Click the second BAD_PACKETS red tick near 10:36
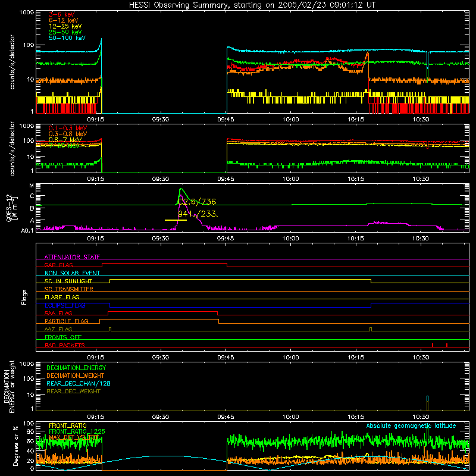The image size is (476, 476). coord(447,345)
